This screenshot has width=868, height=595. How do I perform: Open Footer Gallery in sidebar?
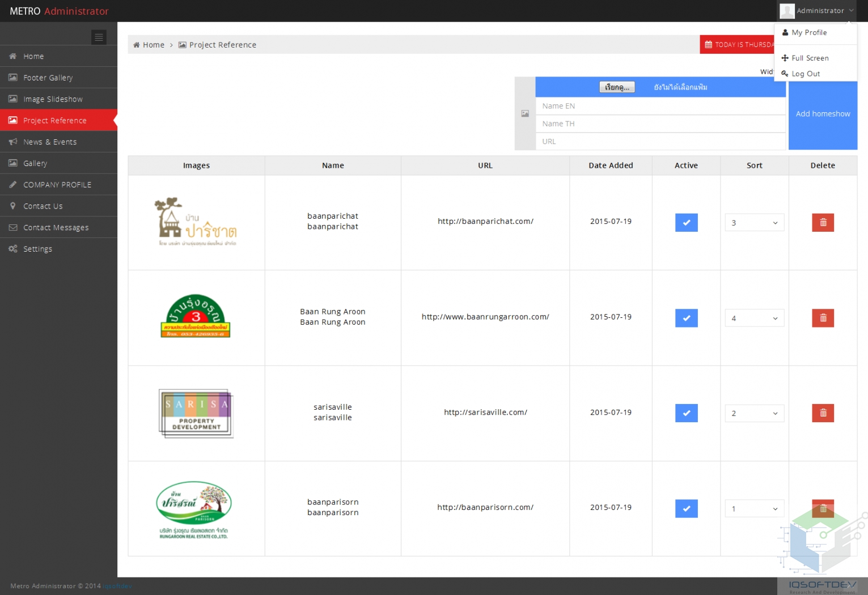point(58,78)
